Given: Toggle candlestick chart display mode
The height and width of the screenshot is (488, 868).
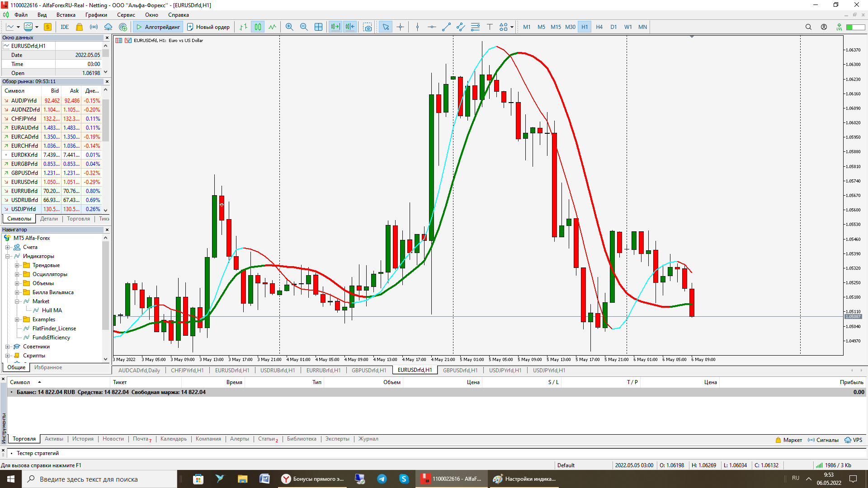Looking at the screenshot, I should [258, 27].
